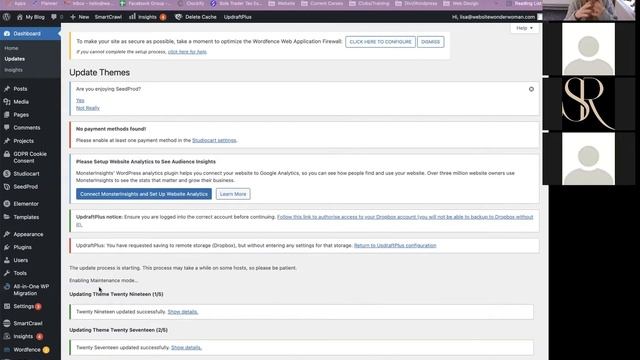Click the Settings notification badge
The width and height of the screenshot is (640, 360).
38,307
